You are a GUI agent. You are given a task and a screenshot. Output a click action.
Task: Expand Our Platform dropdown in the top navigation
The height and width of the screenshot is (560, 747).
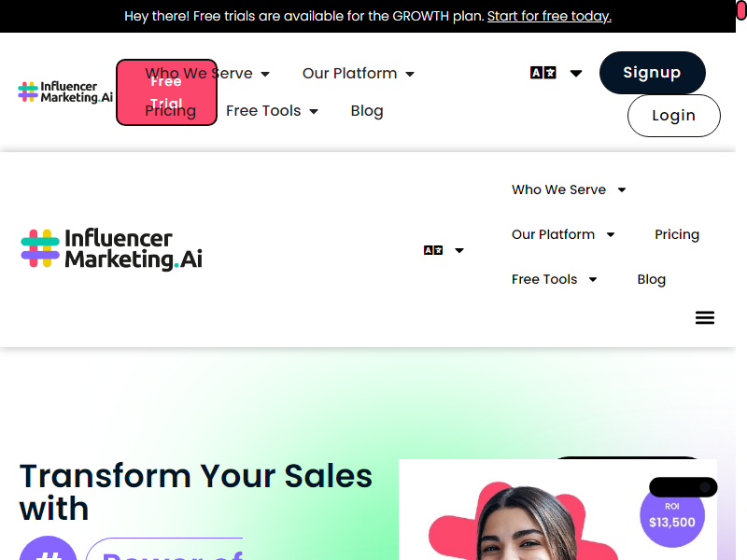359,74
